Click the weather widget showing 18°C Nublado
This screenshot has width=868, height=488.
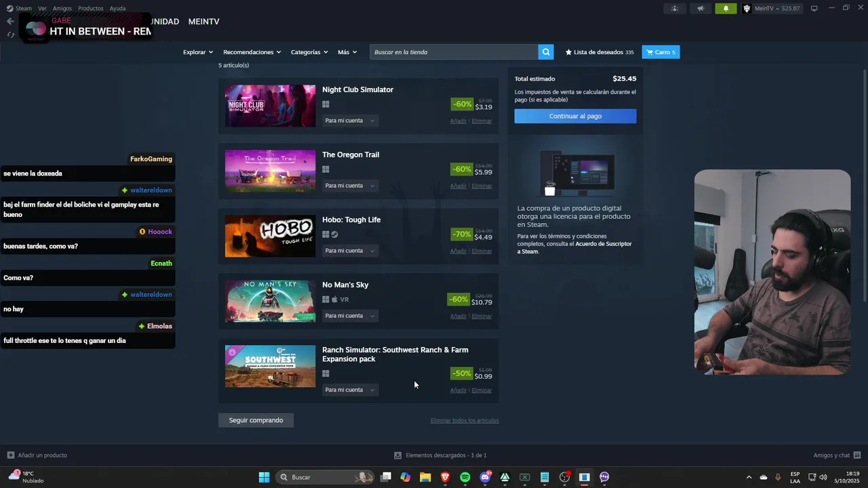pos(27,477)
